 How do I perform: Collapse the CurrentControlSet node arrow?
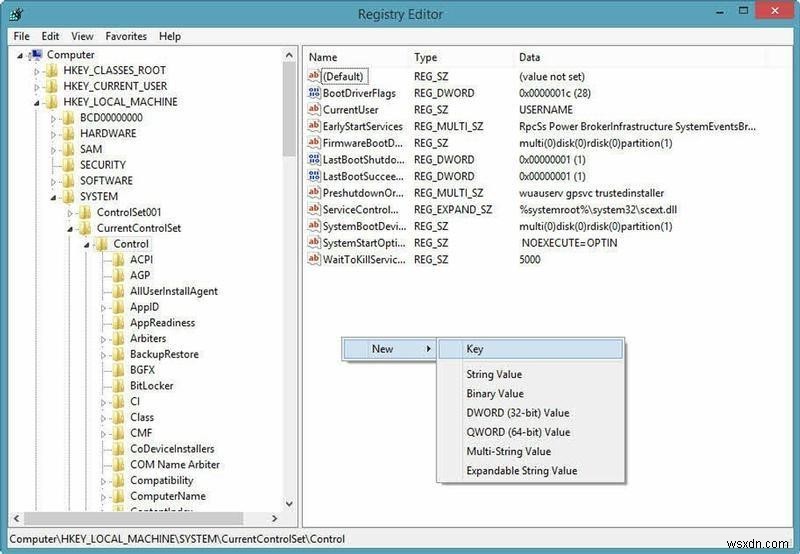[x=70, y=230]
